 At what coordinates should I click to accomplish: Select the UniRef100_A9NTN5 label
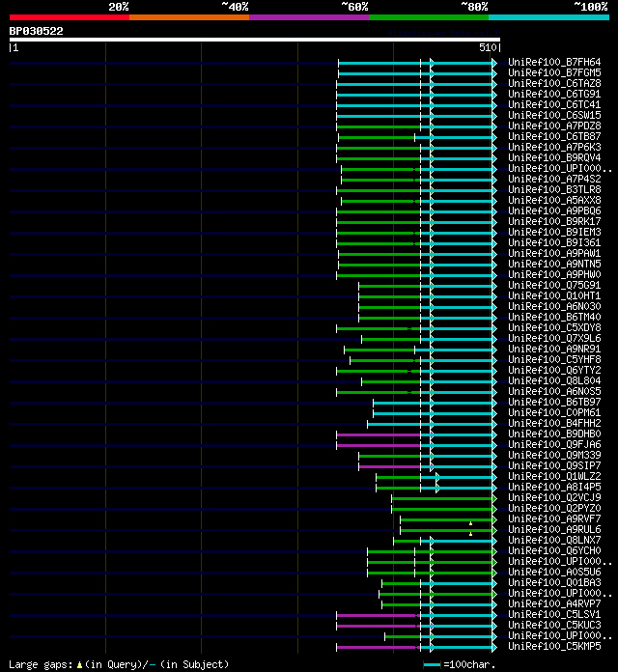point(554,264)
